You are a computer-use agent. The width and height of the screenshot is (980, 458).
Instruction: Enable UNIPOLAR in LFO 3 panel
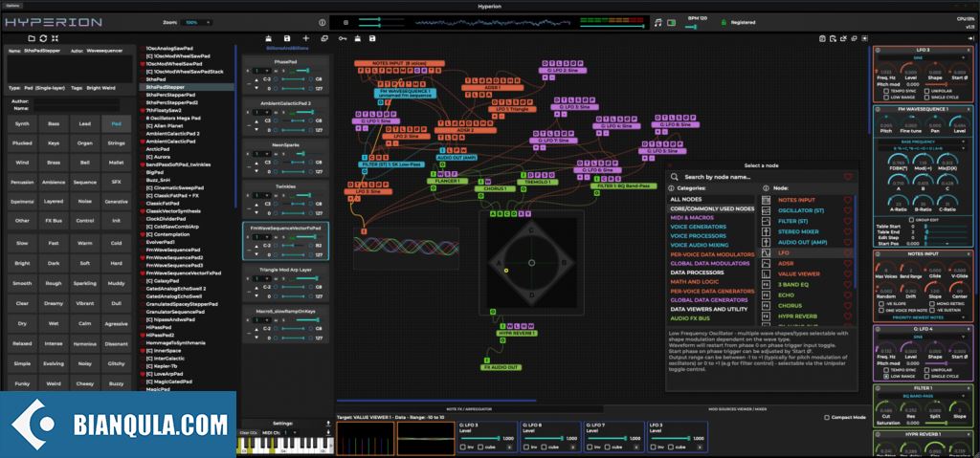tap(925, 91)
